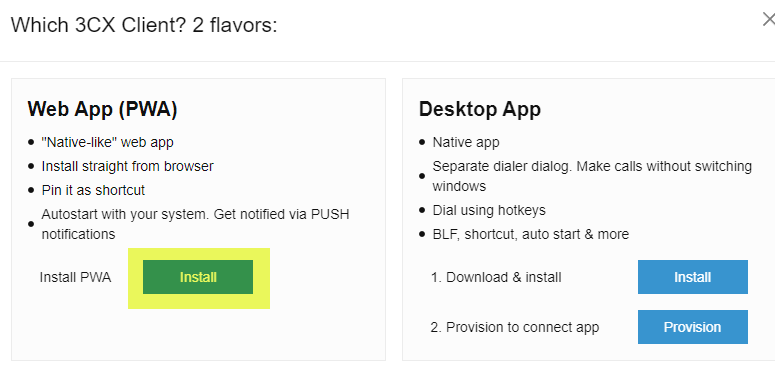Image resolution: width=775 pixels, height=367 pixels.
Task: Click the 2. Provision to connect app label
Action: pos(515,327)
